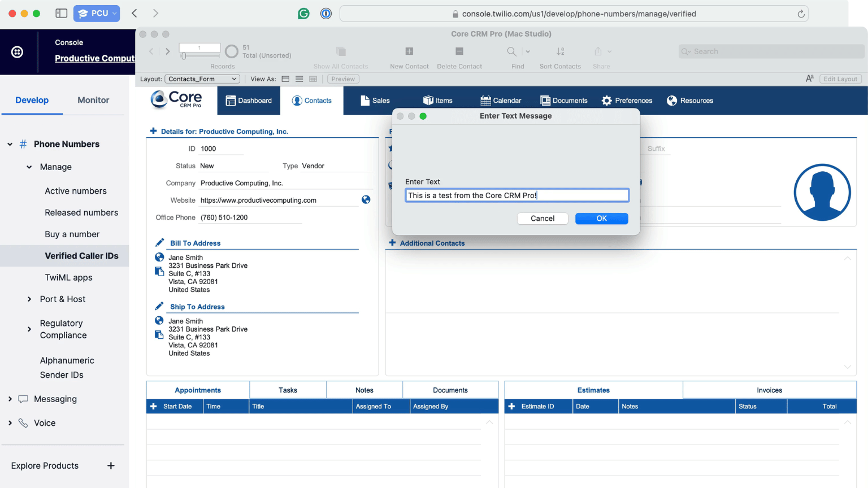Add new estimate with plus icon

click(x=511, y=406)
